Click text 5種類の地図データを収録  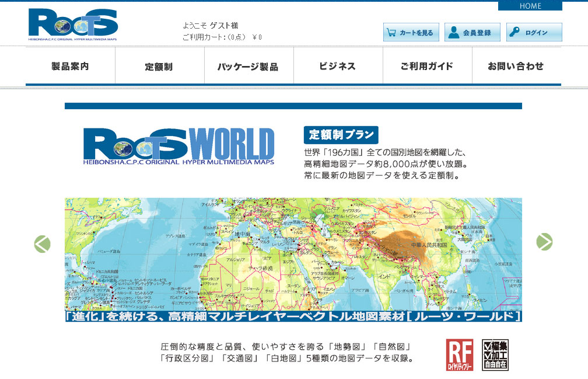point(360,358)
